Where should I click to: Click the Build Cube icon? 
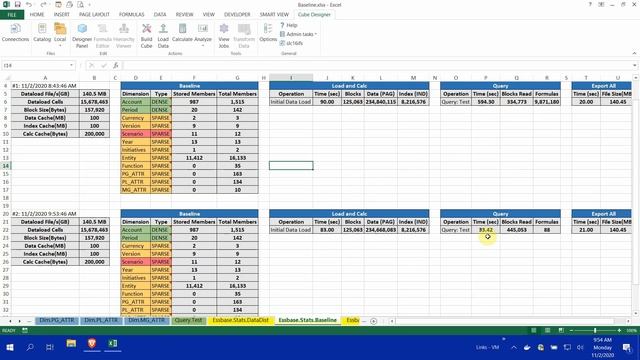147,35
